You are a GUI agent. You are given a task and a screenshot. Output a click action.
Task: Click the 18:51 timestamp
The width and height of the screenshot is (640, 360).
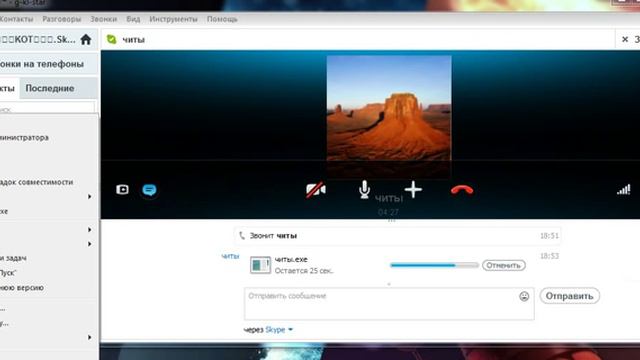coord(549,236)
